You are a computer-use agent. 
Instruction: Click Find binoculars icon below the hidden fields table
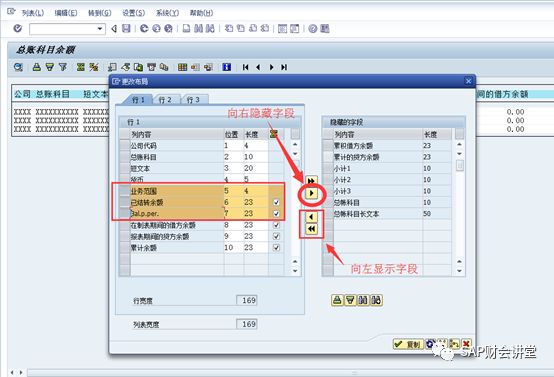pyautogui.click(x=363, y=300)
